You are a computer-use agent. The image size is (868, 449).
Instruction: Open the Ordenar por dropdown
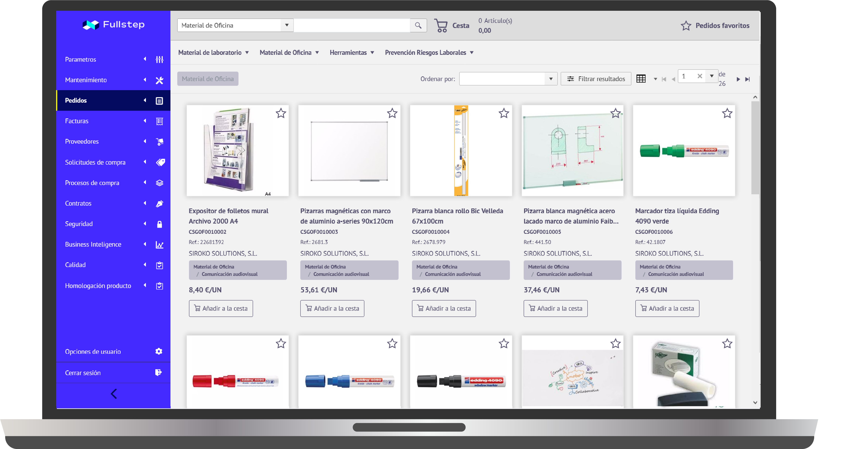point(508,79)
